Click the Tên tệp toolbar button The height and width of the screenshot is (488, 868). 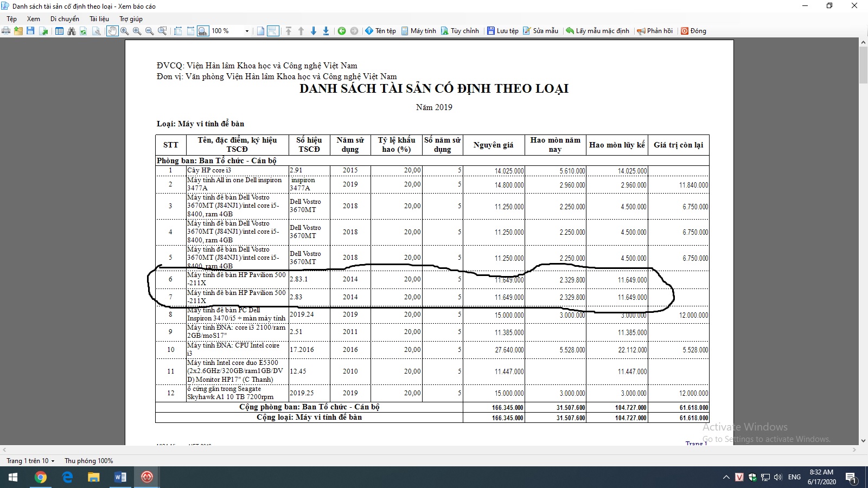[380, 31]
